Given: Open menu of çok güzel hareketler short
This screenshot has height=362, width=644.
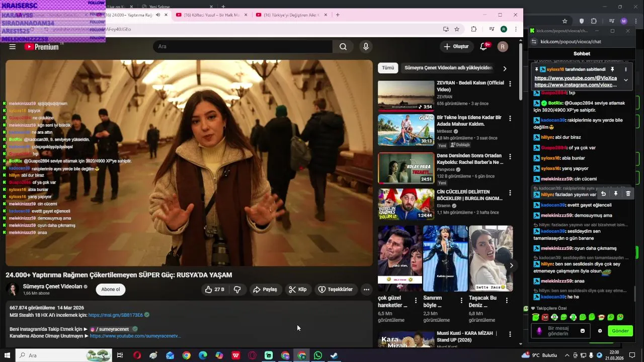Looking at the screenshot, I should click(416, 301).
